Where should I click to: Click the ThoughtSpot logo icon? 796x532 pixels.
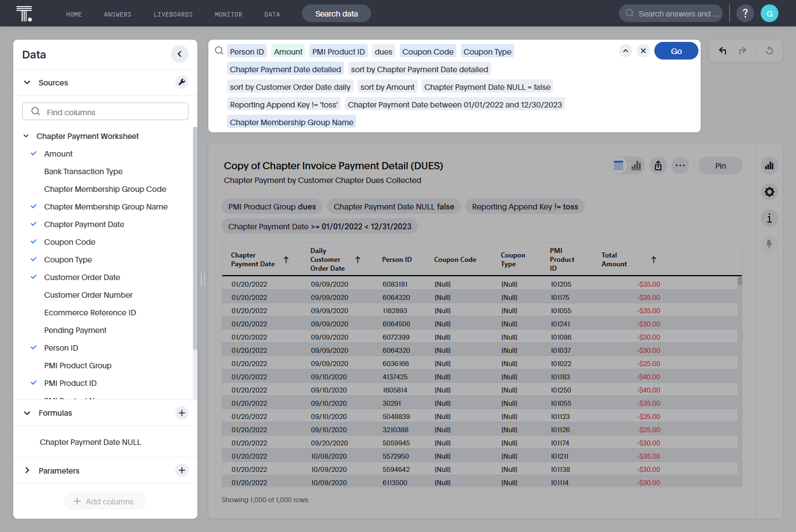[x=24, y=13]
